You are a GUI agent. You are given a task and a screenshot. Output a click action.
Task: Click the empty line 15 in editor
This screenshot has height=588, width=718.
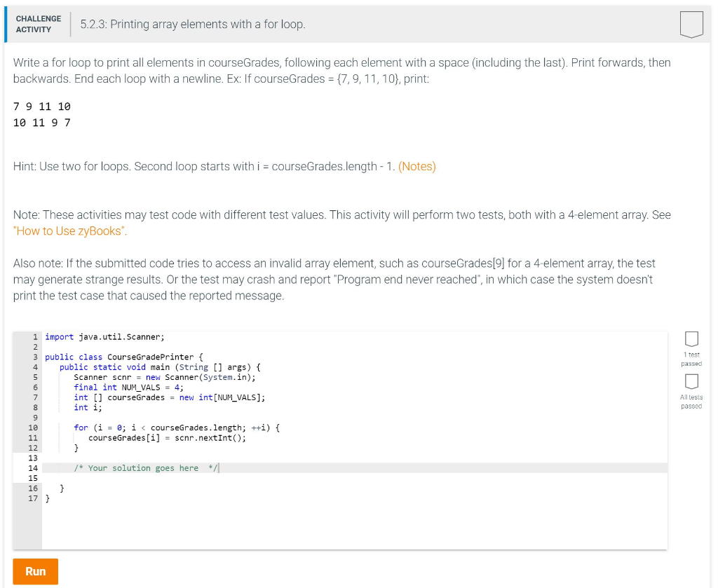coord(354,478)
